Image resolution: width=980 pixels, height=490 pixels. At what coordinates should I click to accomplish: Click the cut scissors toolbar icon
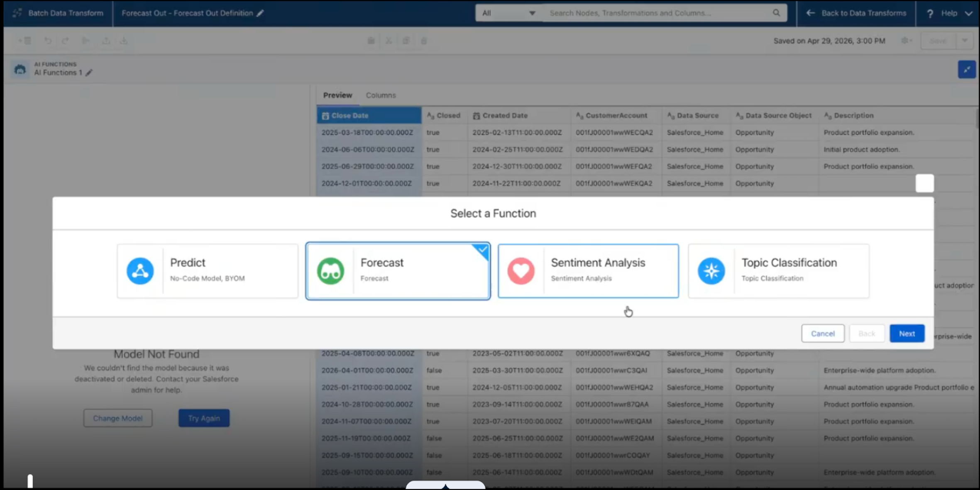tap(389, 41)
